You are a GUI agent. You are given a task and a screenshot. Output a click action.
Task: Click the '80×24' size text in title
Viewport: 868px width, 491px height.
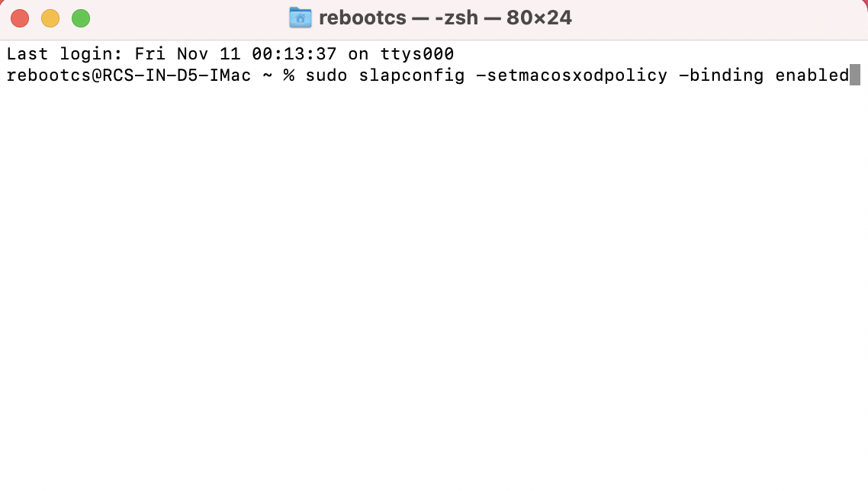tap(539, 18)
